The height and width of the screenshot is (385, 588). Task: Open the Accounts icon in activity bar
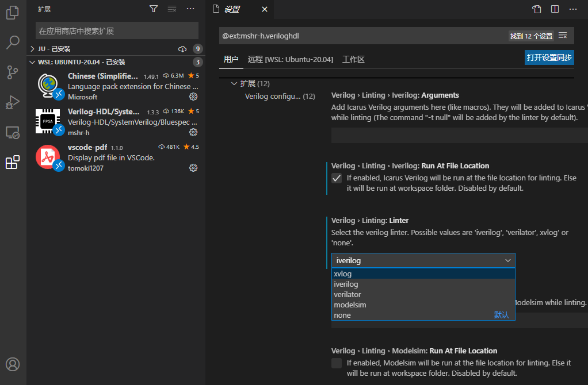[13, 364]
